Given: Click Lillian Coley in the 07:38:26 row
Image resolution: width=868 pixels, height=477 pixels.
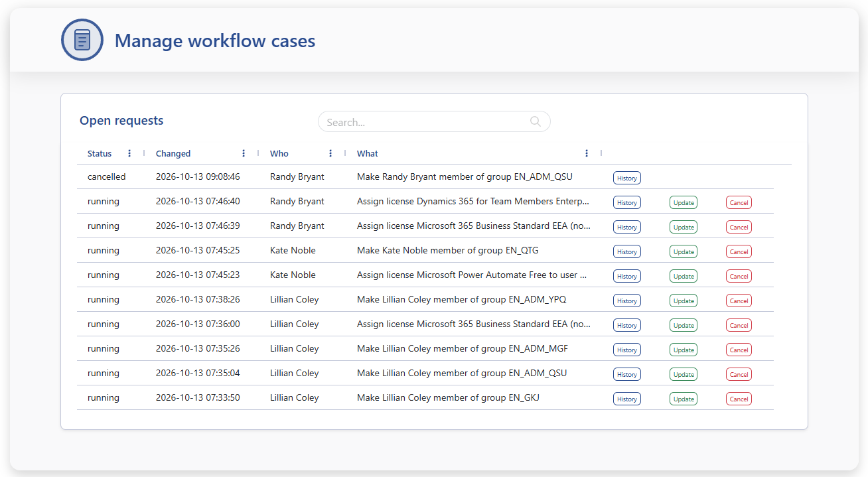Looking at the screenshot, I should point(295,299).
